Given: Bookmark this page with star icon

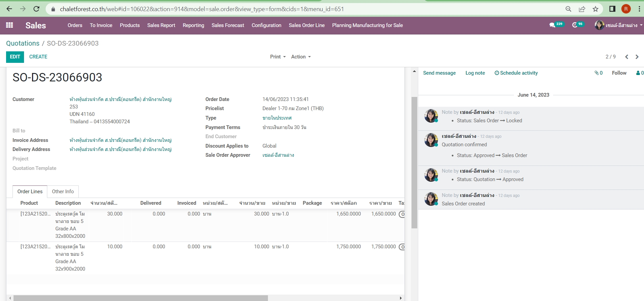Looking at the screenshot, I should click(x=595, y=9).
